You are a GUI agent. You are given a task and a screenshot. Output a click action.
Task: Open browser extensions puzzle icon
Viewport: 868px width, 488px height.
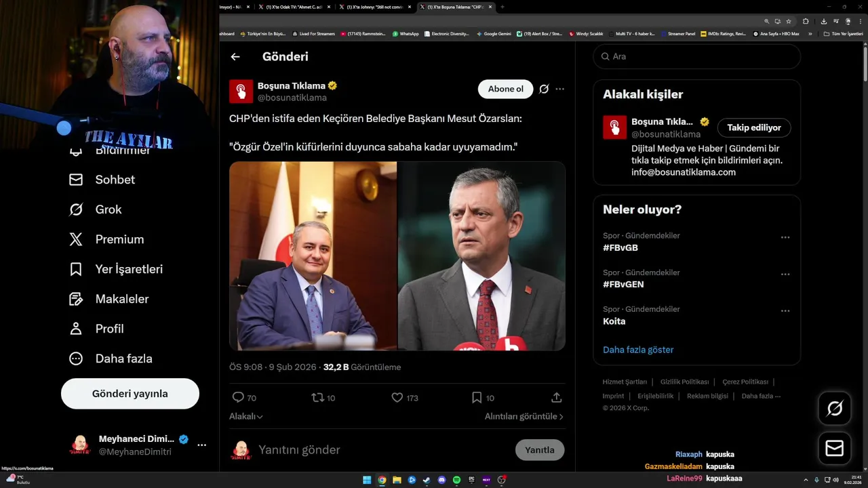(x=806, y=21)
